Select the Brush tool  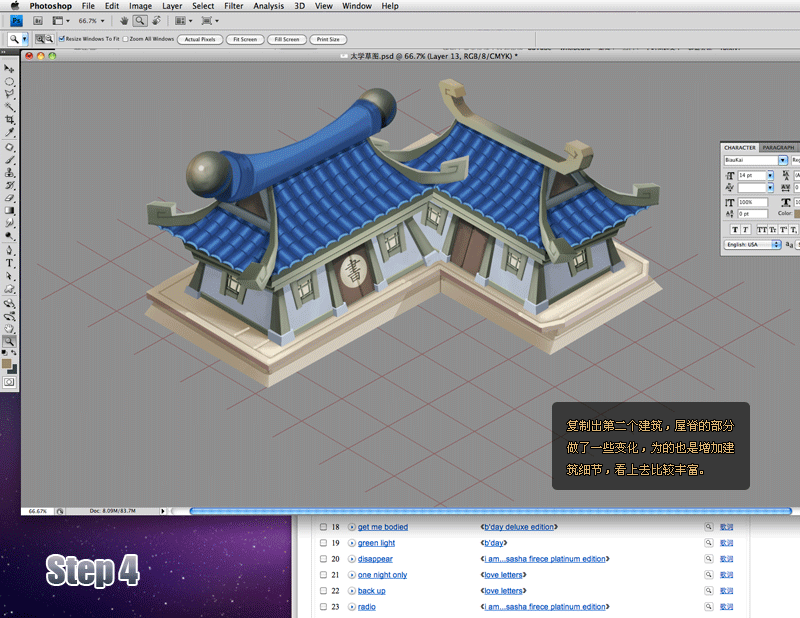pos(9,160)
